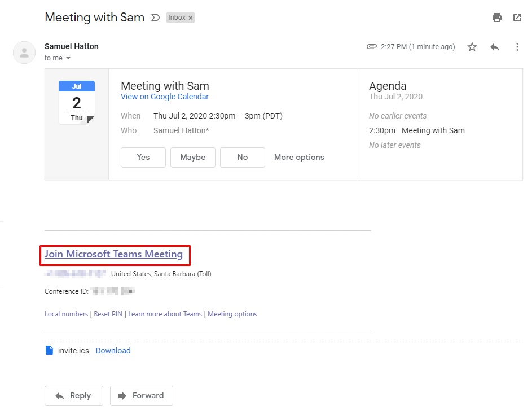Open email in a new window
Screen dimensions: 532x419
click(517, 18)
